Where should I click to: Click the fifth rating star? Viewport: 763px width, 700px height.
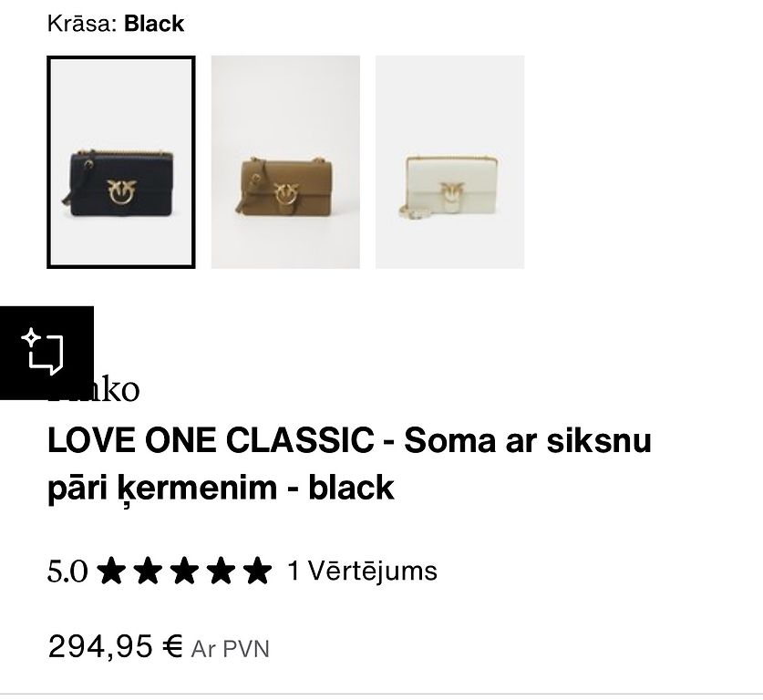tap(257, 571)
